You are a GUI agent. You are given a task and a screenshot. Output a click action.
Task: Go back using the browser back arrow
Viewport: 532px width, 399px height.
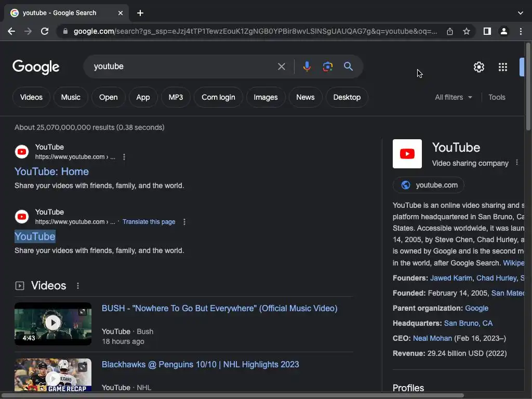coord(11,31)
